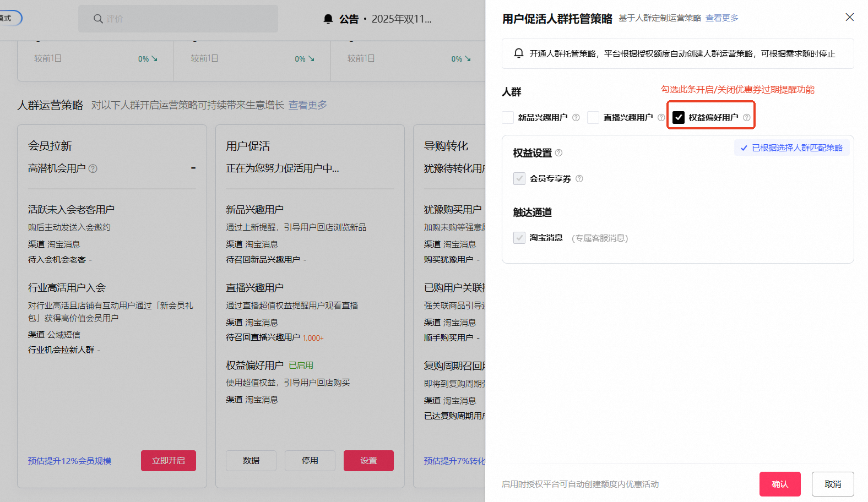Click the announcement bell icon
The width and height of the screenshot is (868, 502).
328,19
